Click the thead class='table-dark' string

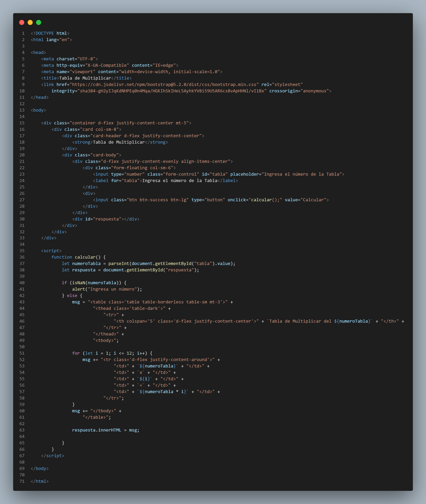point(129,308)
